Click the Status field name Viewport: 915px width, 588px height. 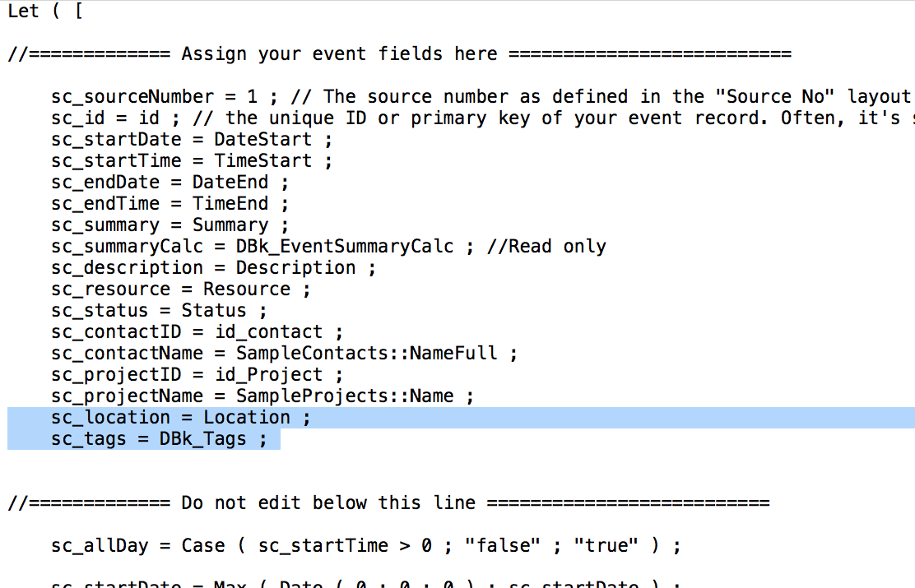[213, 311]
